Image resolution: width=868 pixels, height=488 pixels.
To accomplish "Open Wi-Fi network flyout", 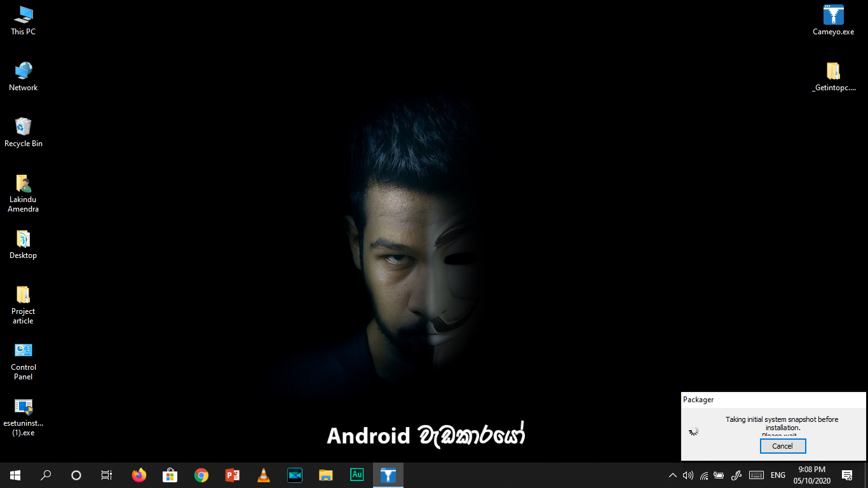I will (704, 475).
